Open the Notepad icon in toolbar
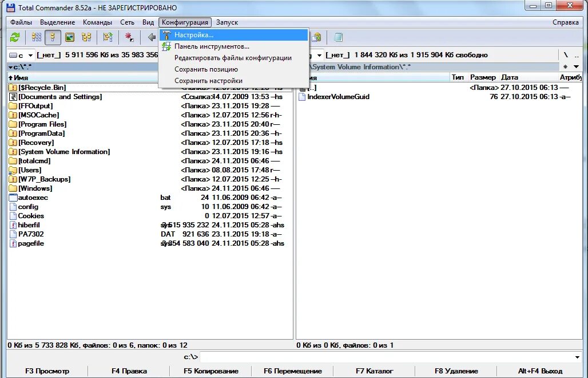 pos(338,37)
